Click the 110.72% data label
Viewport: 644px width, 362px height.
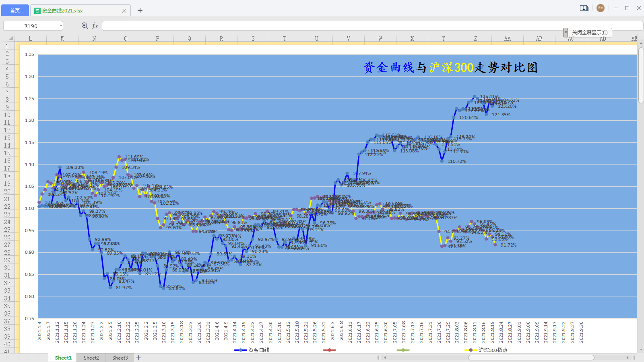[x=456, y=161]
